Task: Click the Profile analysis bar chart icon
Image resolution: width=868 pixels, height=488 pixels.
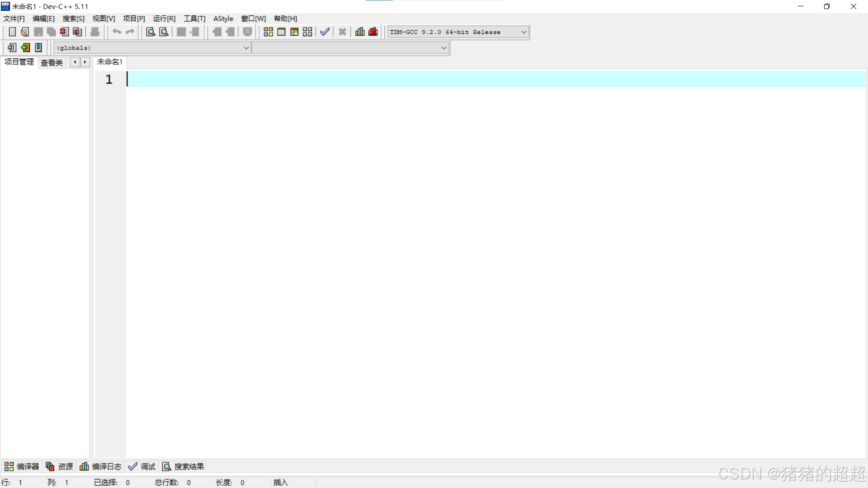Action: point(360,32)
